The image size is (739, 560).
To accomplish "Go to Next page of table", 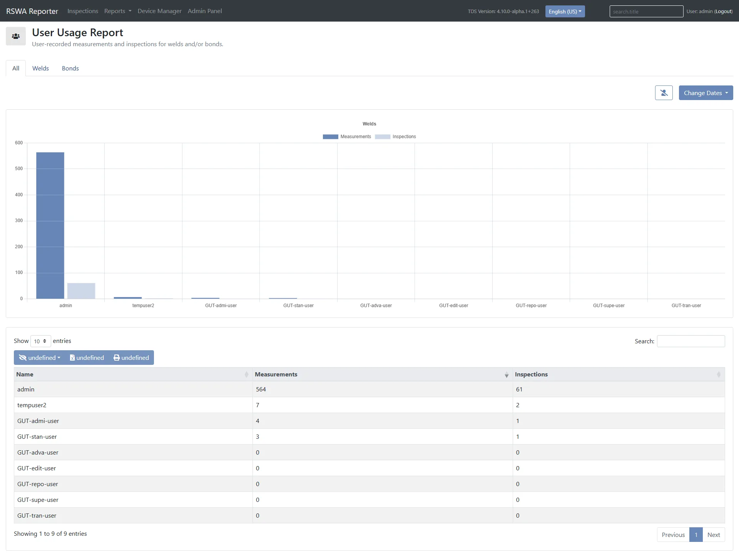I will click(x=713, y=535).
